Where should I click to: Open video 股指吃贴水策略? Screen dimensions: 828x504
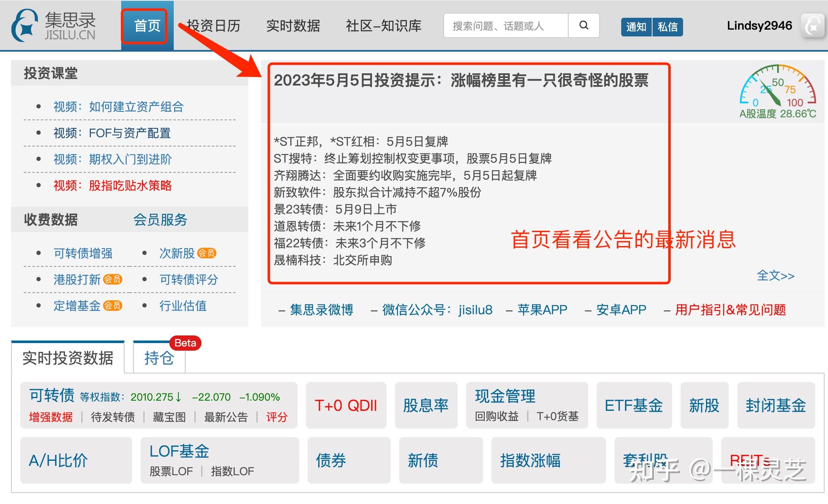[x=112, y=186]
